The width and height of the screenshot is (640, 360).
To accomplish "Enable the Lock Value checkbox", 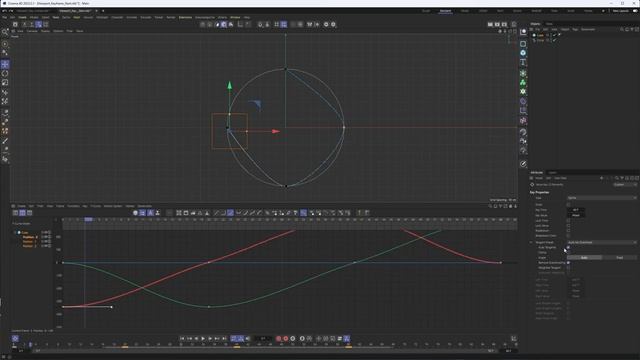I will (568, 226).
